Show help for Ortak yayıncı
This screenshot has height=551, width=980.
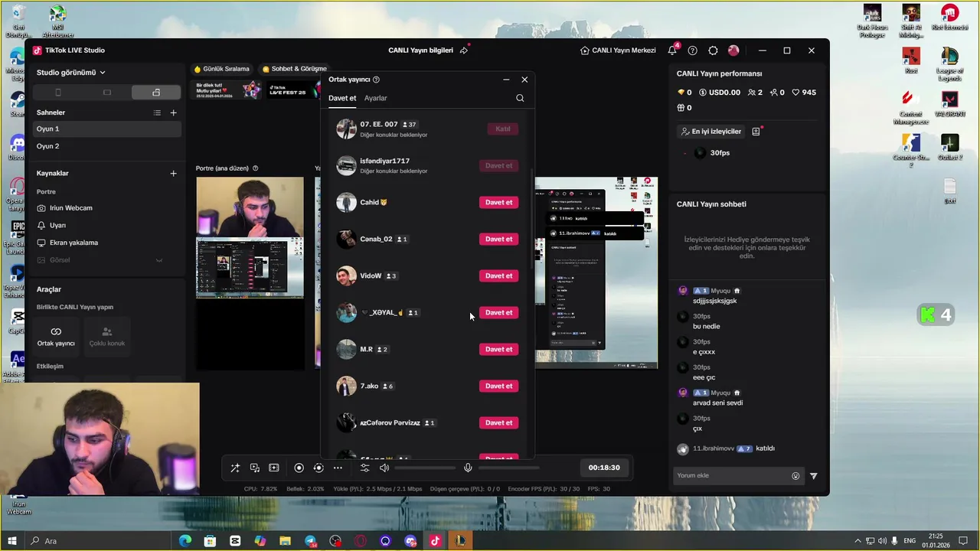(x=376, y=80)
